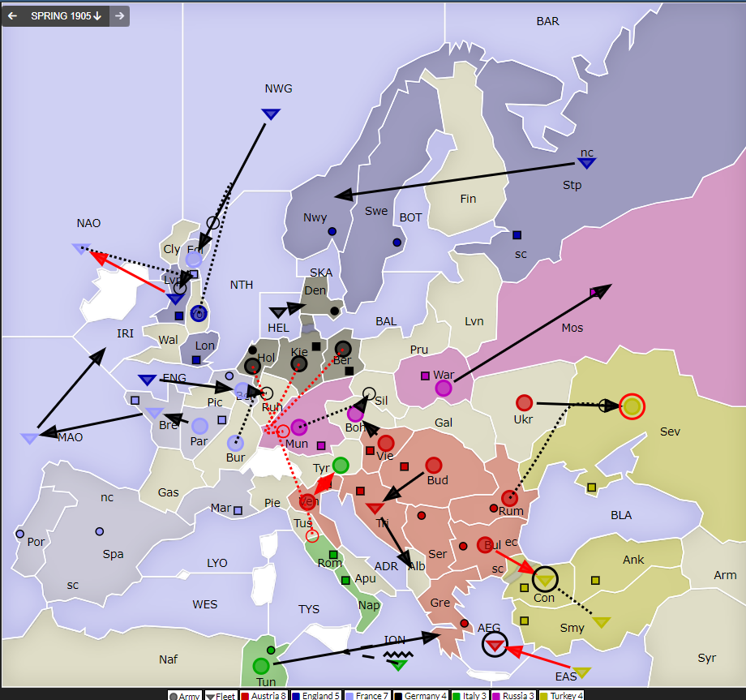
Task: Click the Gas territory label
Action: [x=169, y=492]
